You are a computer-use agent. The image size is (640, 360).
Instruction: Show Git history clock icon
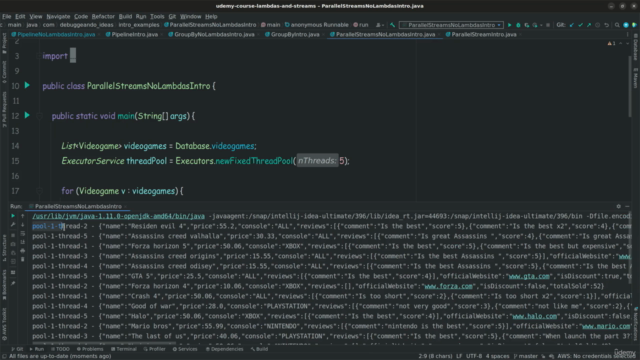click(x=598, y=25)
